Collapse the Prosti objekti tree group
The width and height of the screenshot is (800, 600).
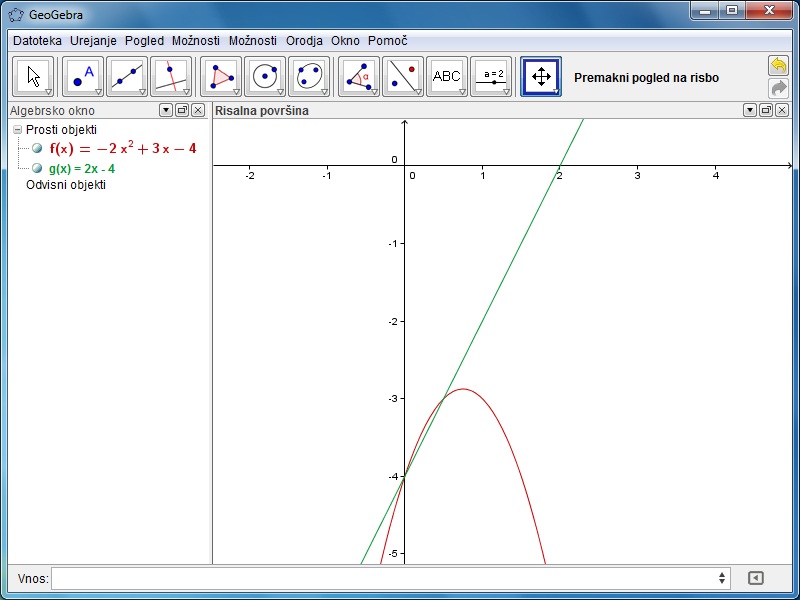pyautogui.click(x=17, y=130)
